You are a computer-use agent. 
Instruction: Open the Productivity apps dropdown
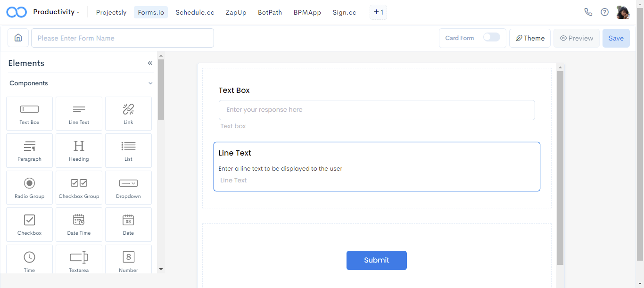(x=56, y=12)
